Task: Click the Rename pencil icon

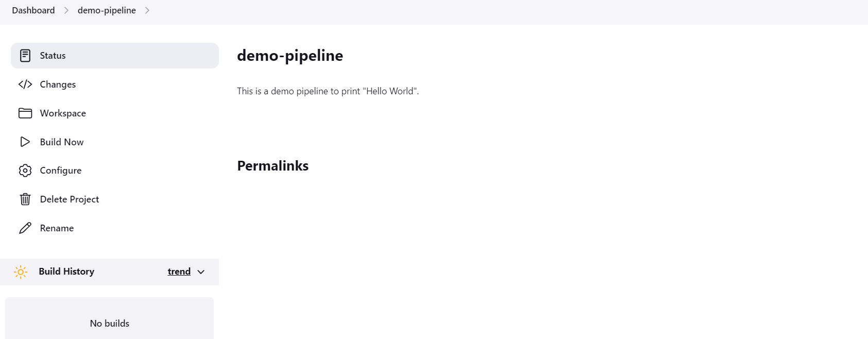Action: 25,228
